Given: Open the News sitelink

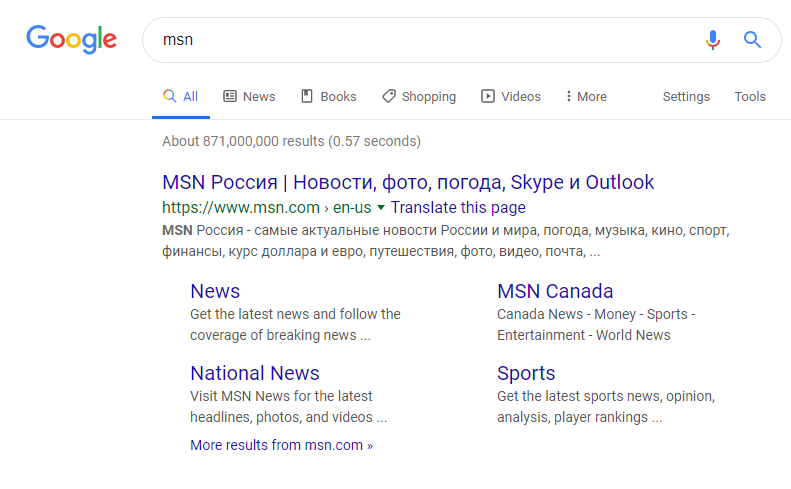Looking at the screenshot, I should (x=215, y=291).
